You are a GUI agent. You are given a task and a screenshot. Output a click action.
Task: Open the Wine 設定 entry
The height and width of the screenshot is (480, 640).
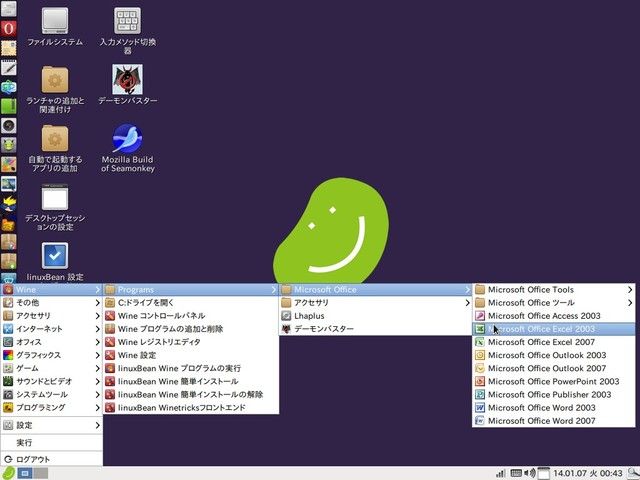191,355
